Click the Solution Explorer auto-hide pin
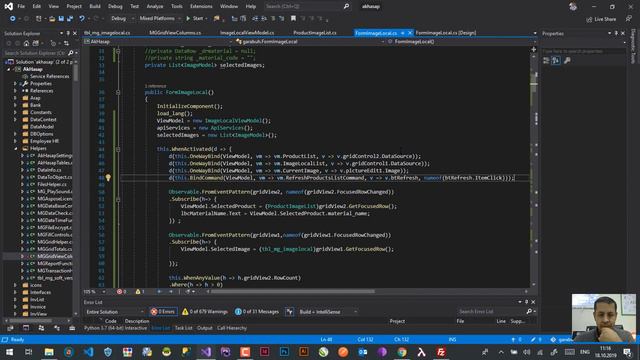This screenshot has width=640, height=360. click(x=68, y=33)
